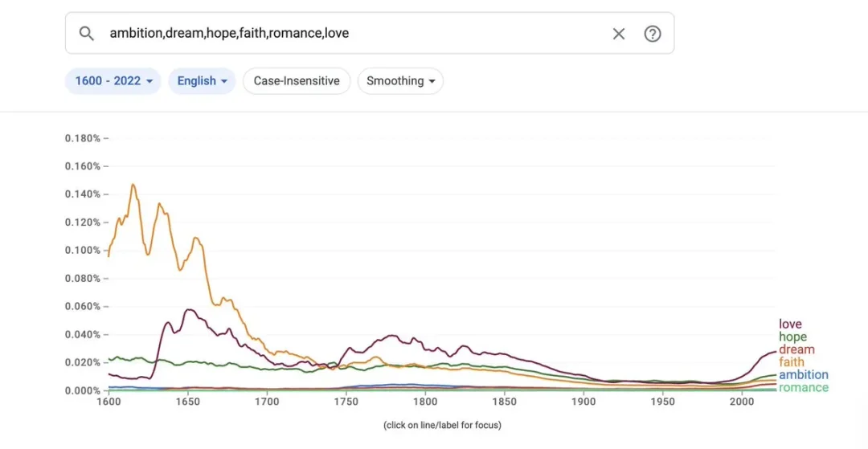Viewport: 868px width, 449px height.
Task: Click the 0.100% y-axis label
Action: tap(83, 251)
